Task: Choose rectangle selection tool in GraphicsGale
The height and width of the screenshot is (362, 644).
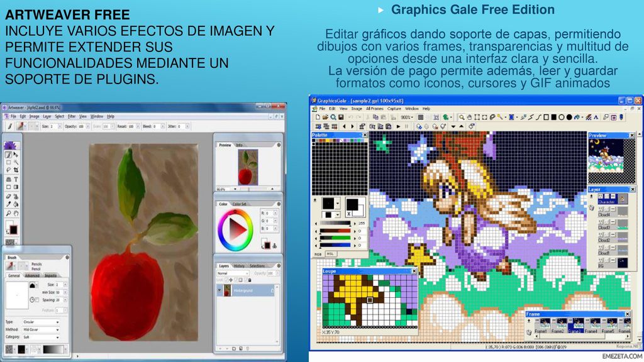Action: pyautogui.click(x=477, y=118)
